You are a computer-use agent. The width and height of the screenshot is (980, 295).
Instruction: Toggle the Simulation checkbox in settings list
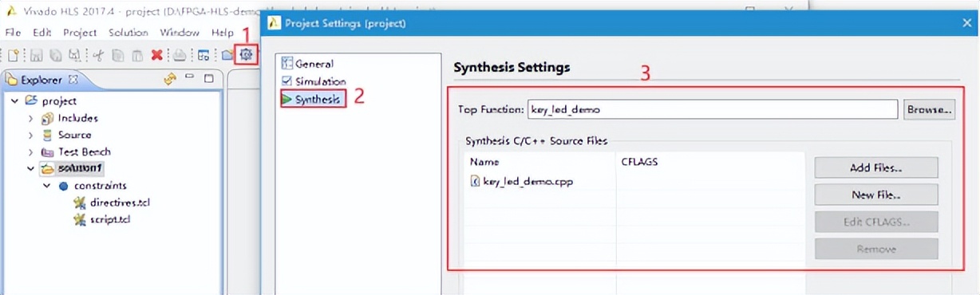pyautogui.click(x=287, y=81)
